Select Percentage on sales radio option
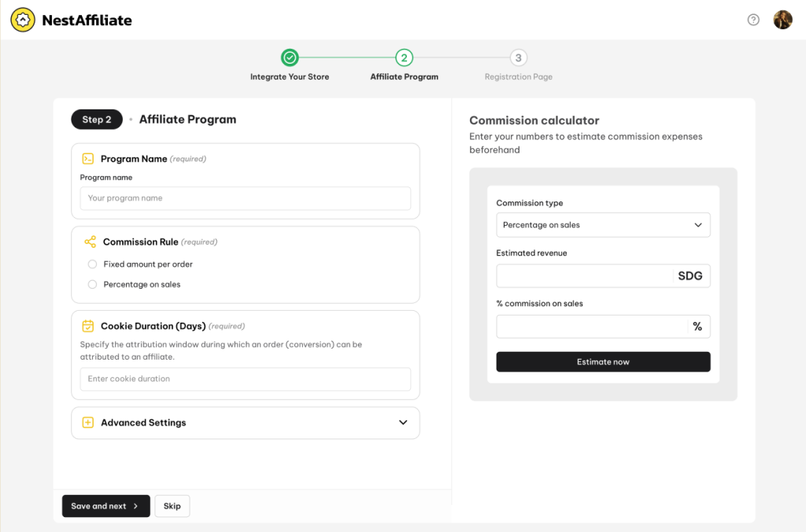The image size is (806, 532). [x=92, y=284]
